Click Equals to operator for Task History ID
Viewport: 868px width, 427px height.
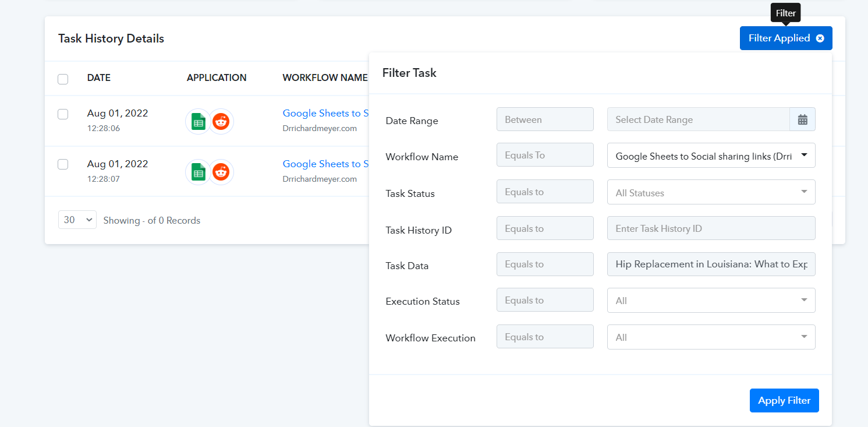point(545,228)
